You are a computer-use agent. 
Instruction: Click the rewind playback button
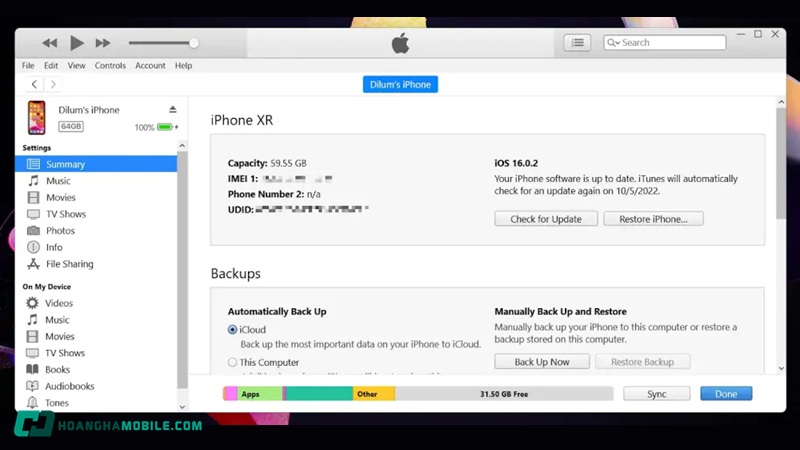click(x=49, y=43)
